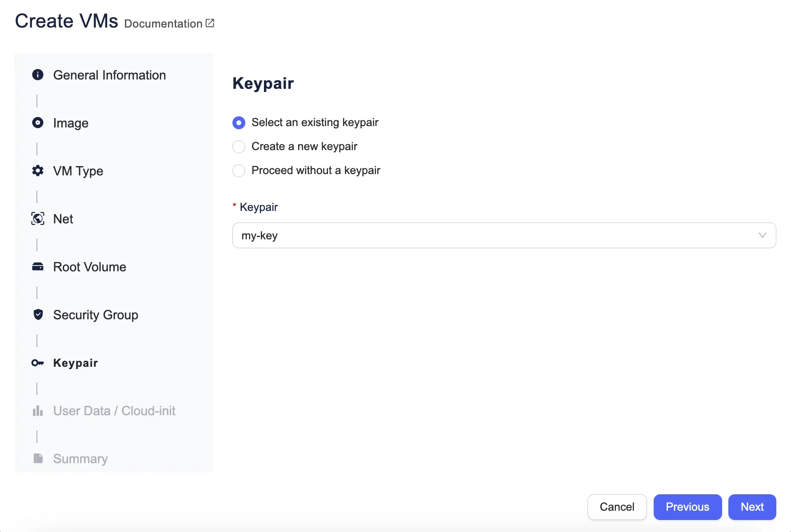The image size is (791, 532).
Task: Click the VM Type gear icon
Action: pos(38,171)
